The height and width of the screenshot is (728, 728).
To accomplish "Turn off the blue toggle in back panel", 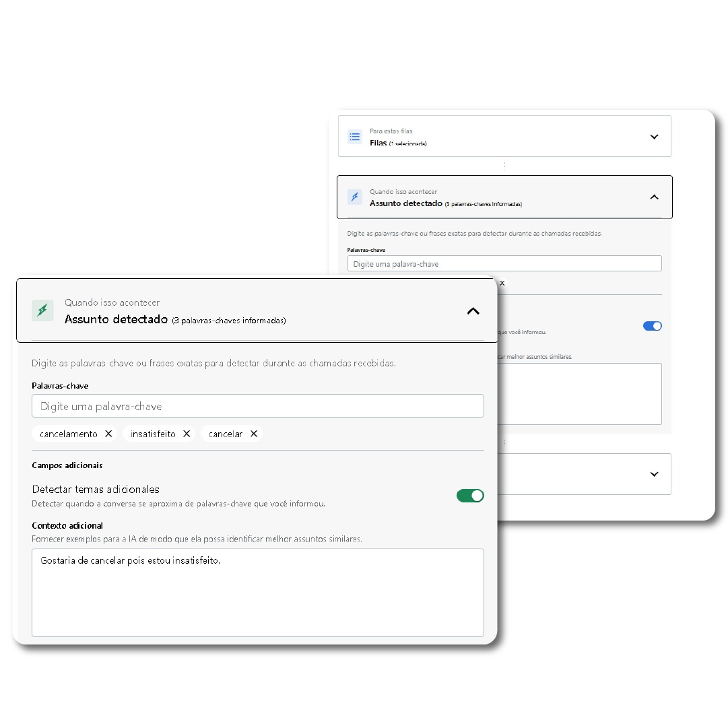I will pyautogui.click(x=652, y=326).
